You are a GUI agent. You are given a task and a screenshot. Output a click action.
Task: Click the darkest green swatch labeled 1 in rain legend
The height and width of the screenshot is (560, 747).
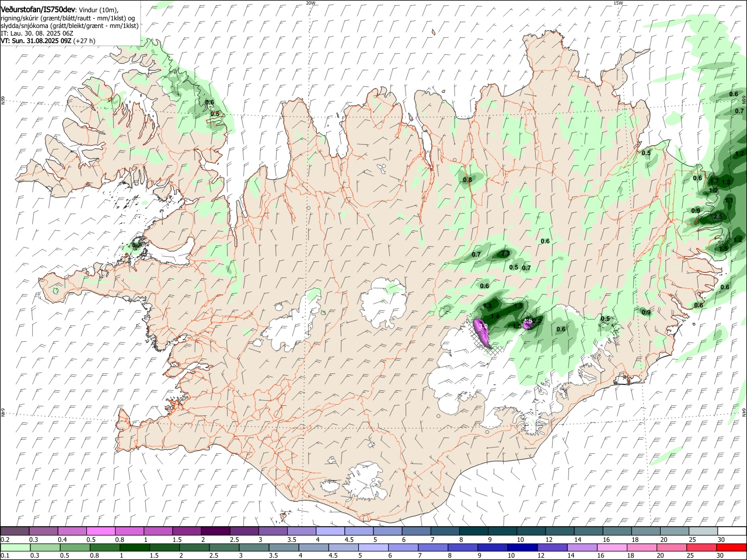coord(134,548)
